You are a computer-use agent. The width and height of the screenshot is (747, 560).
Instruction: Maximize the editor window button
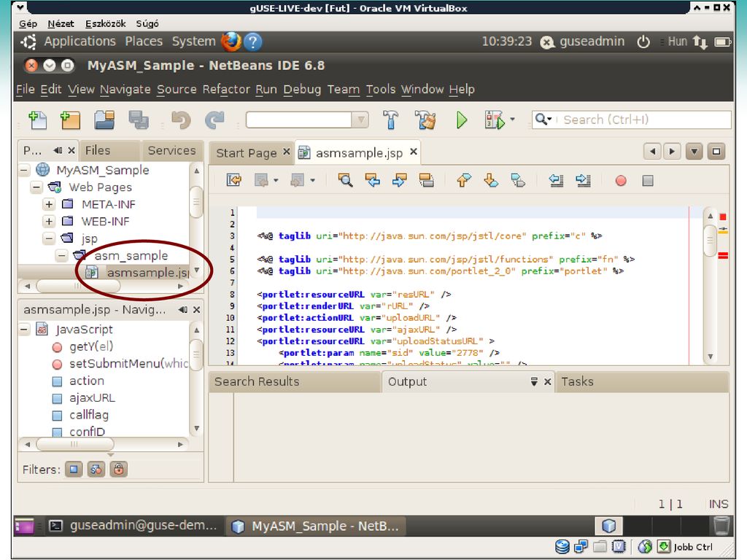tap(716, 152)
